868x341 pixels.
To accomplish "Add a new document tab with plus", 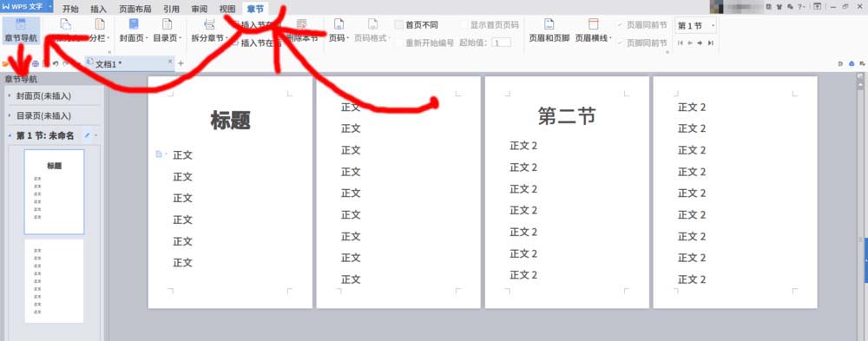I will (181, 63).
